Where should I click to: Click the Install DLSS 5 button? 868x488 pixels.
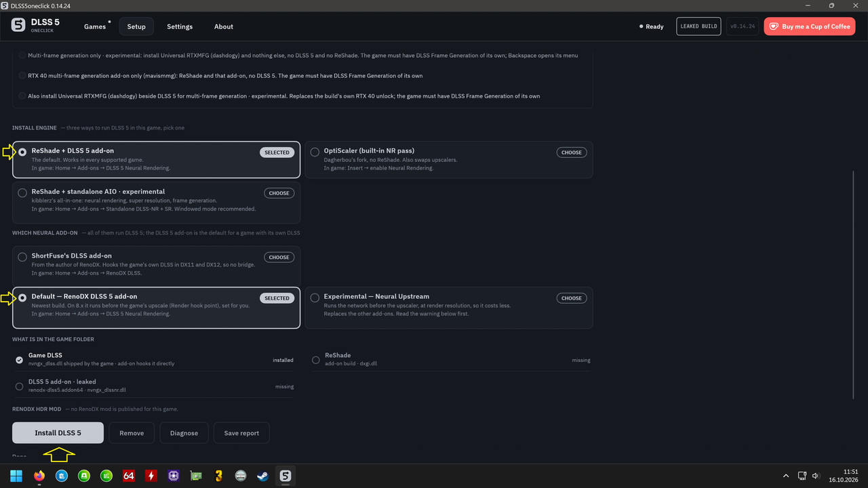tap(58, 433)
